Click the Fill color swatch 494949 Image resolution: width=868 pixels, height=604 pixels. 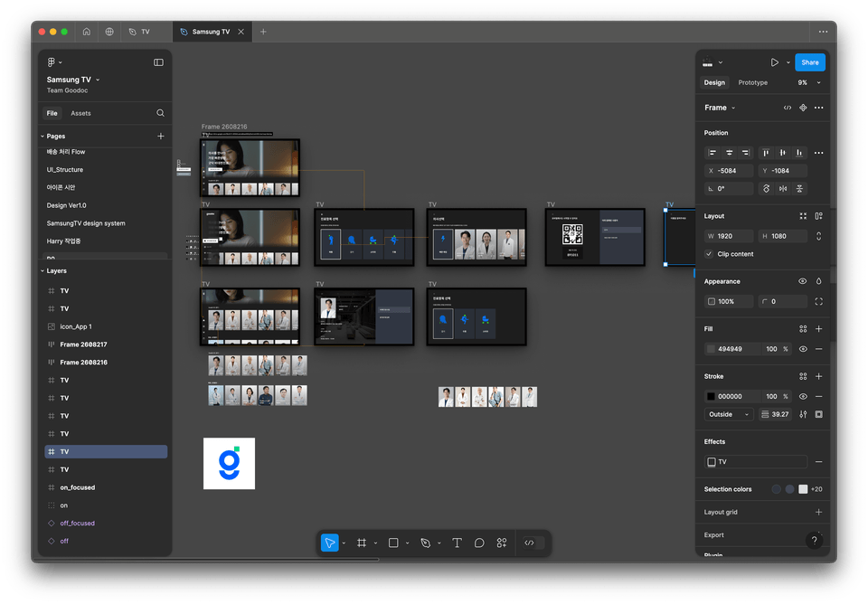click(711, 349)
